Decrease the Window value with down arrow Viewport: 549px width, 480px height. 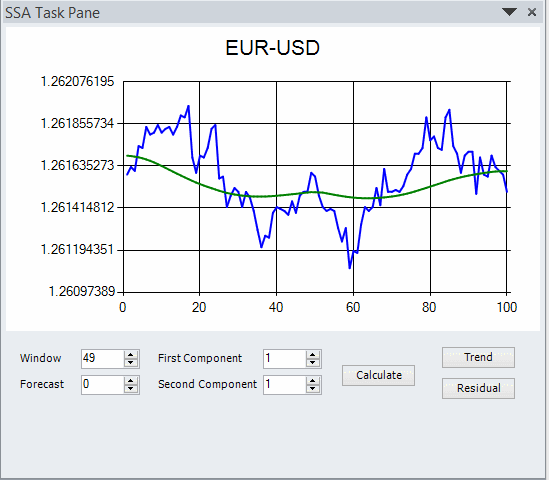coord(131,363)
